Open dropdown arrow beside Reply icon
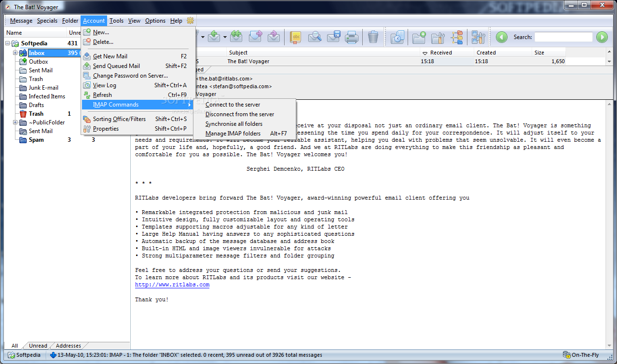Screen dimensions: 617x364 point(225,37)
